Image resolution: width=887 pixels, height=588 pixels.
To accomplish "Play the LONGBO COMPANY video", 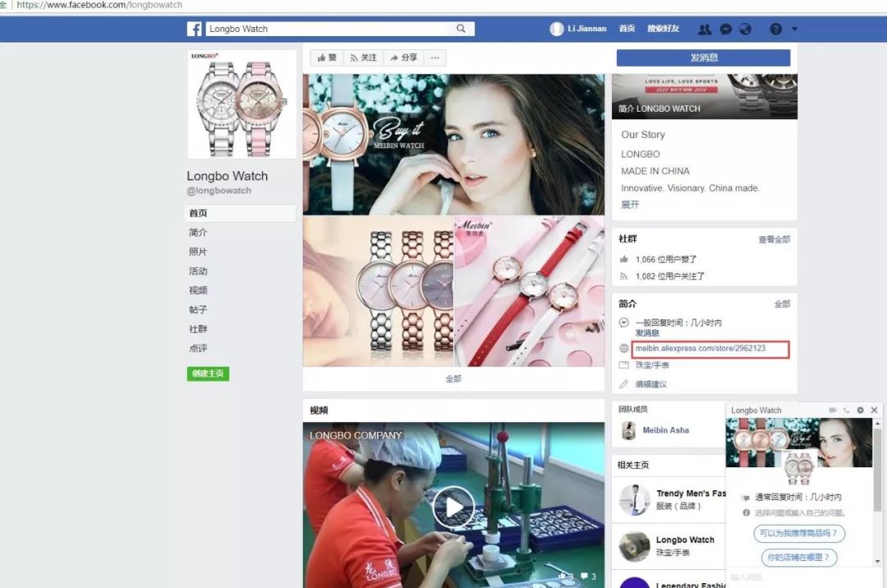I will coord(453,508).
